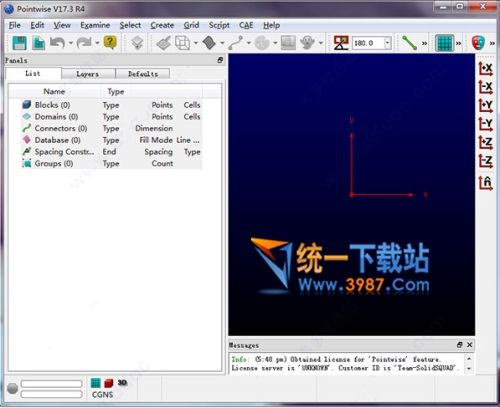Viewport: 500px width, 408px height.
Task: Open the Select menu
Action: click(130, 25)
